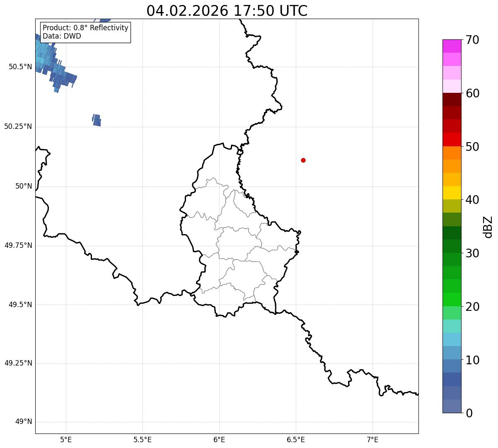Click the 6.5°E longitude label
Screen dimensions: 498x448
tap(296, 439)
